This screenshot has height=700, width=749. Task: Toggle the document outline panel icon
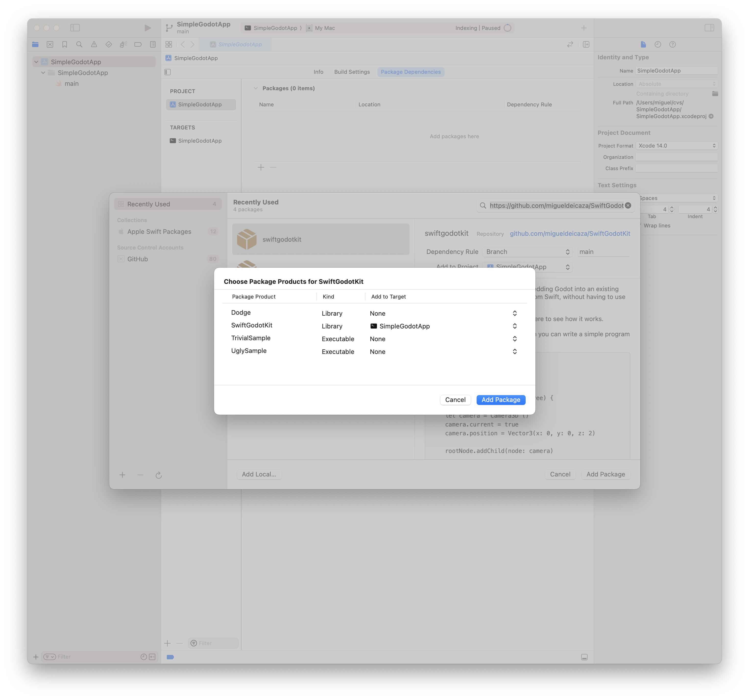(168, 72)
